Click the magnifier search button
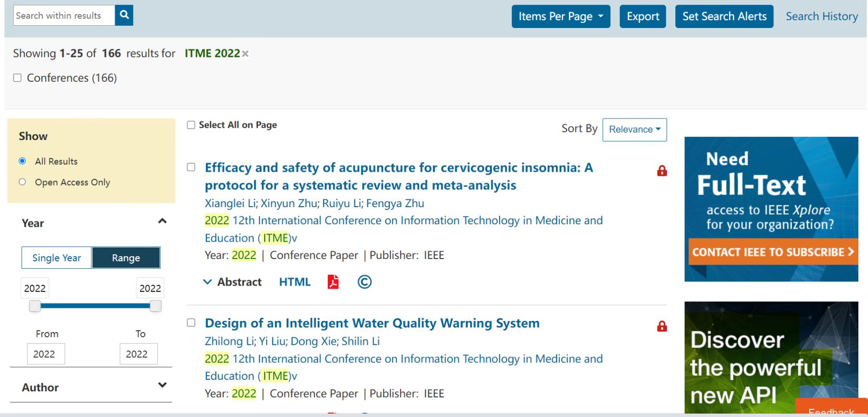The width and height of the screenshot is (868, 417). pos(124,15)
